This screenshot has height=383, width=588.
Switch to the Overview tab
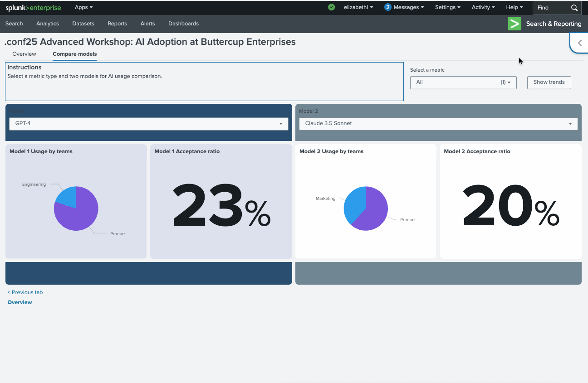coord(24,54)
